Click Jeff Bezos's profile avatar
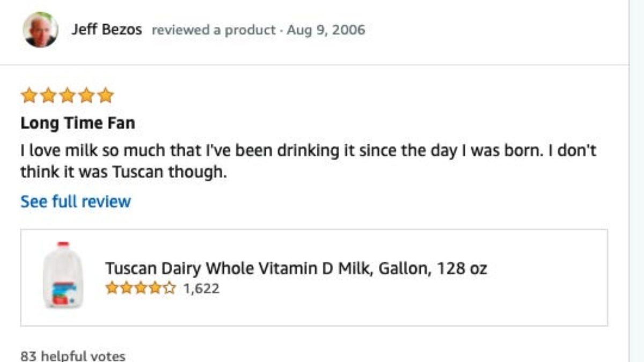 [40, 30]
